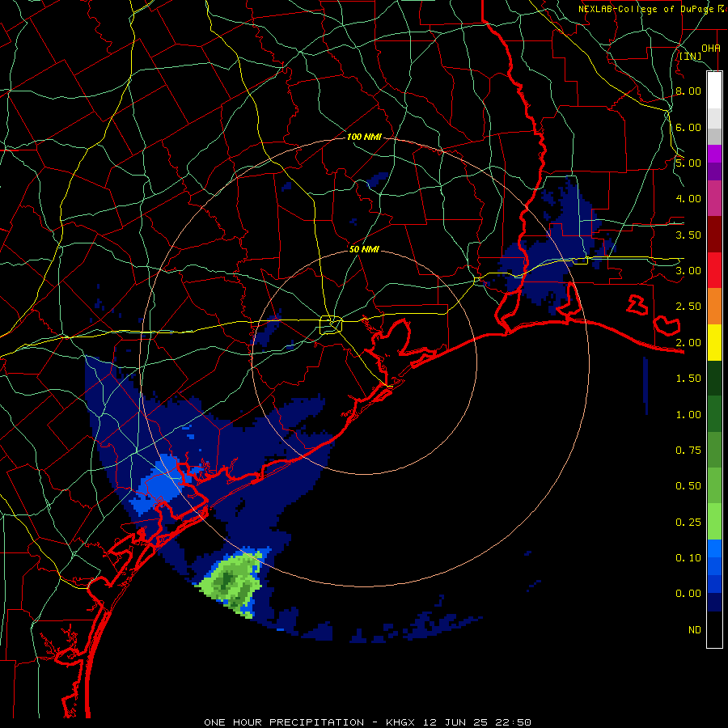Viewport: 728px width, 728px height.
Task: Click the black ND swatch at scale bottom
Action: (x=714, y=629)
